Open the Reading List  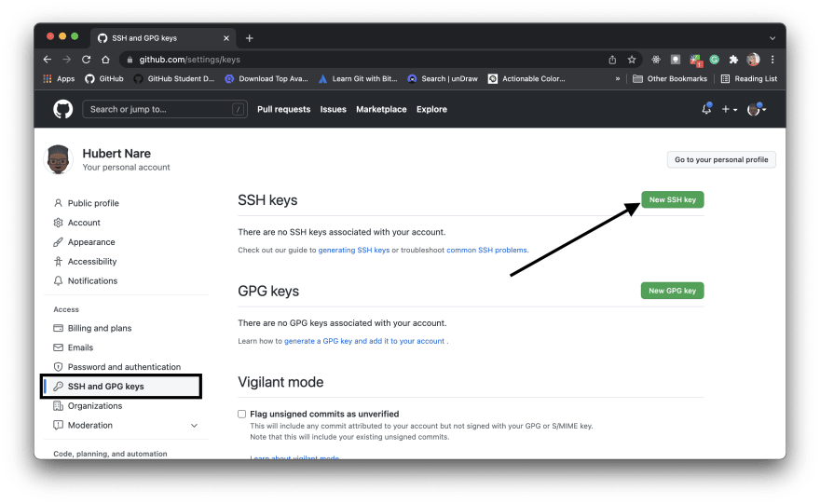(749, 78)
